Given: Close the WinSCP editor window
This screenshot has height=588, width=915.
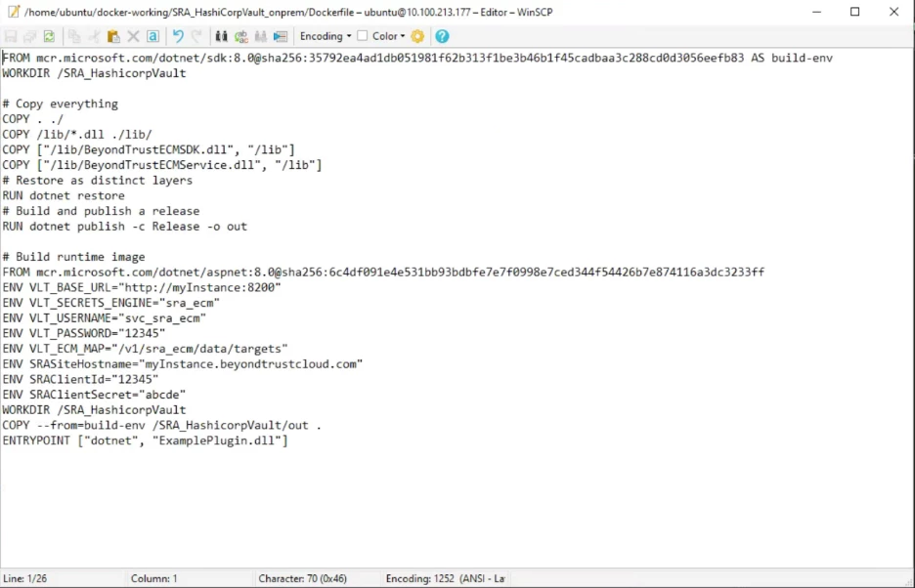Looking at the screenshot, I should pyautogui.click(x=894, y=12).
